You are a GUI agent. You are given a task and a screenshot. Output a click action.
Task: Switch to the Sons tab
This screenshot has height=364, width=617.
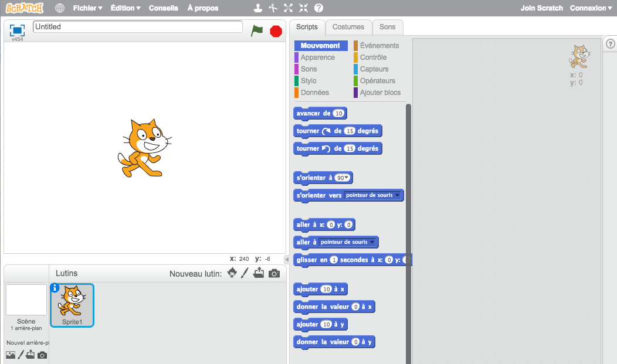[387, 27]
